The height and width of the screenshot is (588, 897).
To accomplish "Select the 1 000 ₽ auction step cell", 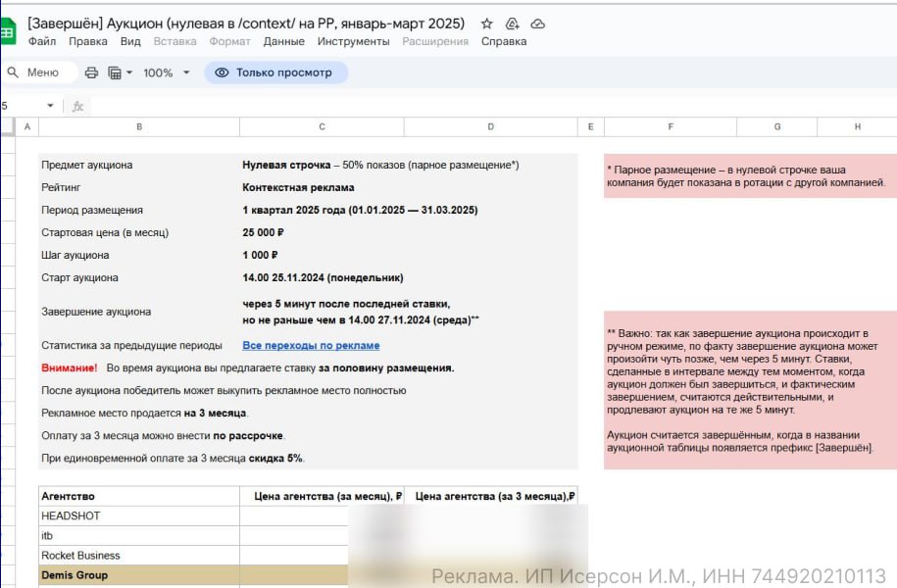I will point(323,255).
